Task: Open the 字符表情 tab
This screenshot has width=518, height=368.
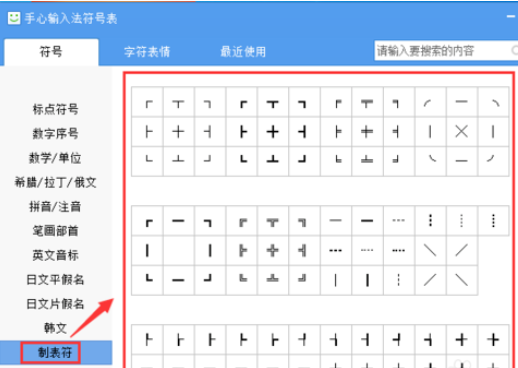Action: 147,52
